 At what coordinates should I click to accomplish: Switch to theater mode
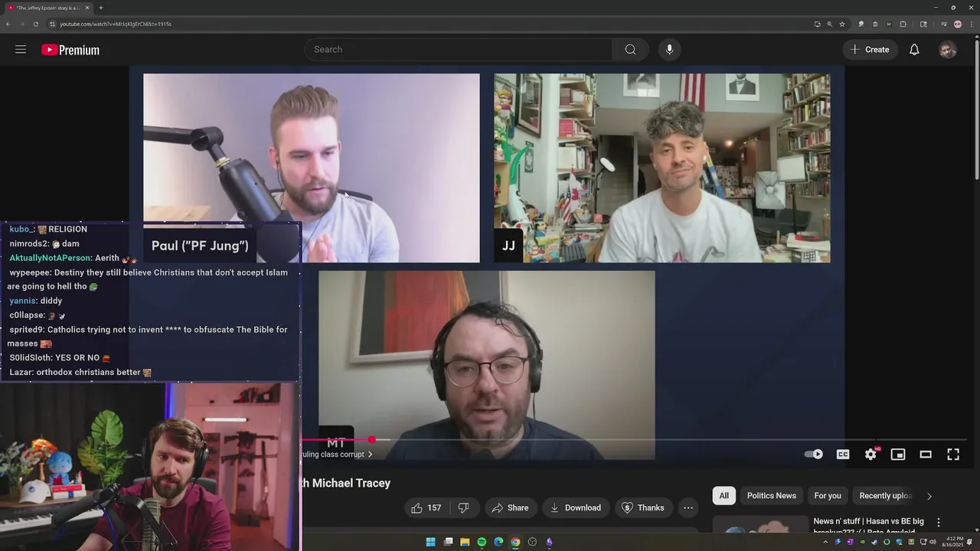926,454
